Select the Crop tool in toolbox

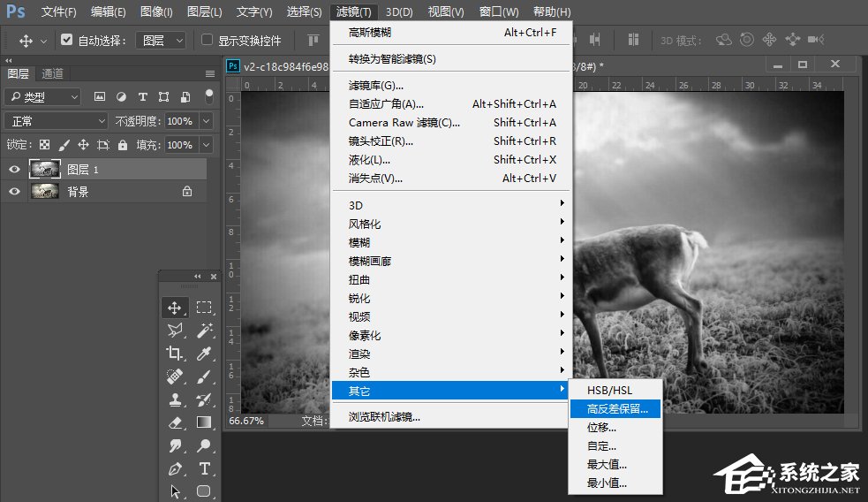(175, 354)
